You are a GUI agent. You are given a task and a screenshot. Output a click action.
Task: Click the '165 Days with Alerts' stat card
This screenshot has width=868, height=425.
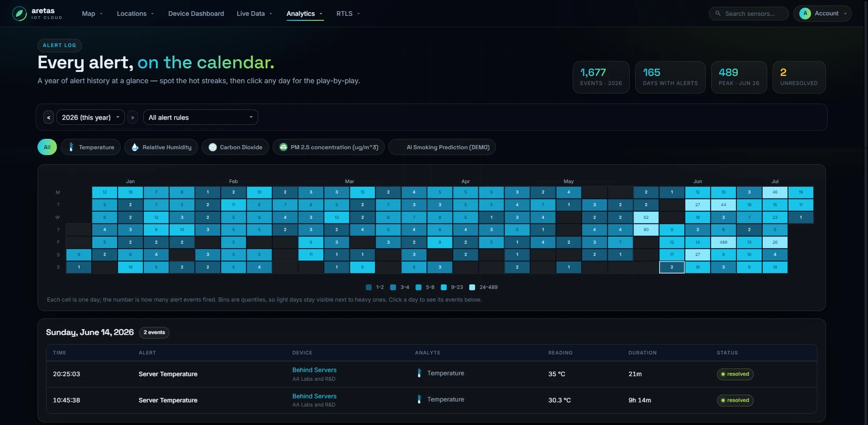[x=671, y=77]
